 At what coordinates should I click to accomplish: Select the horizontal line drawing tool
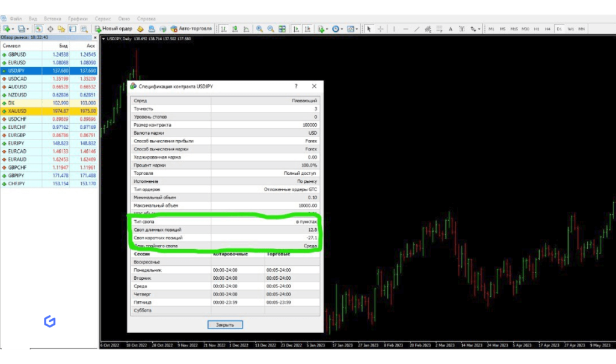coord(405,29)
